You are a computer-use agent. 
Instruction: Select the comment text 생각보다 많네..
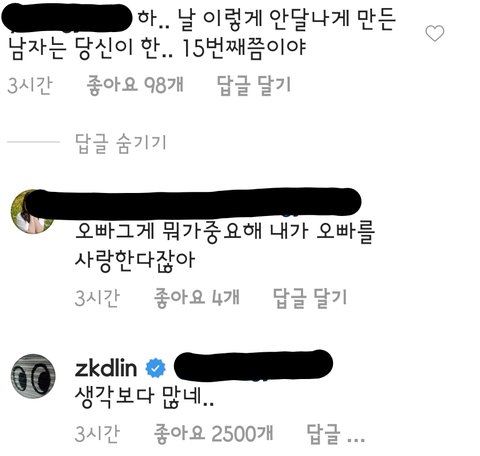click(x=144, y=397)
